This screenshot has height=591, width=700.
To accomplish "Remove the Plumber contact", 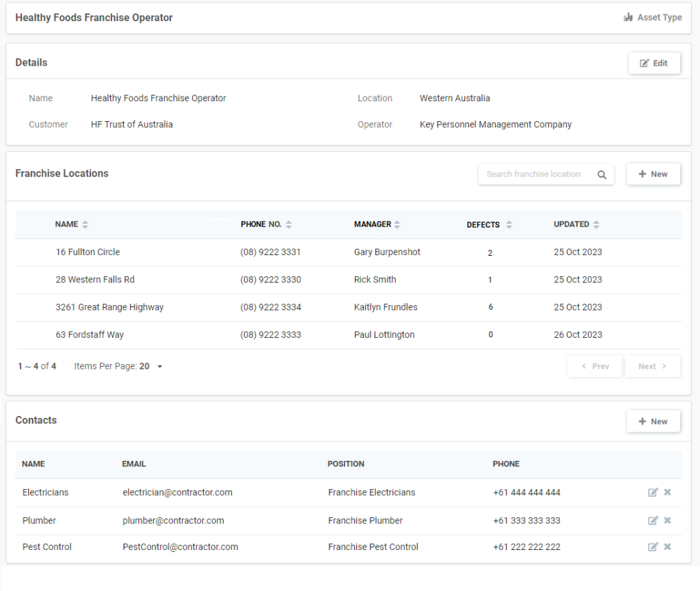I will pos(667,521).
